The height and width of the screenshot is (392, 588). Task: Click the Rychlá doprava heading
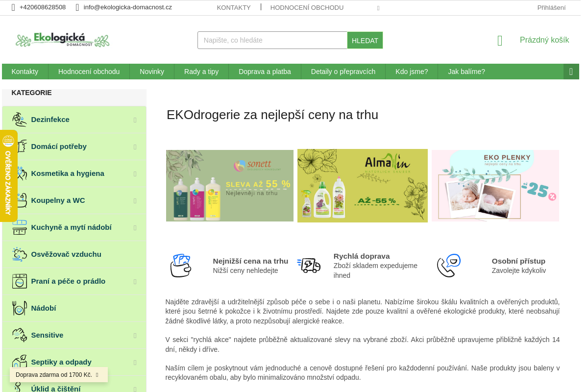tap(362, 256)
